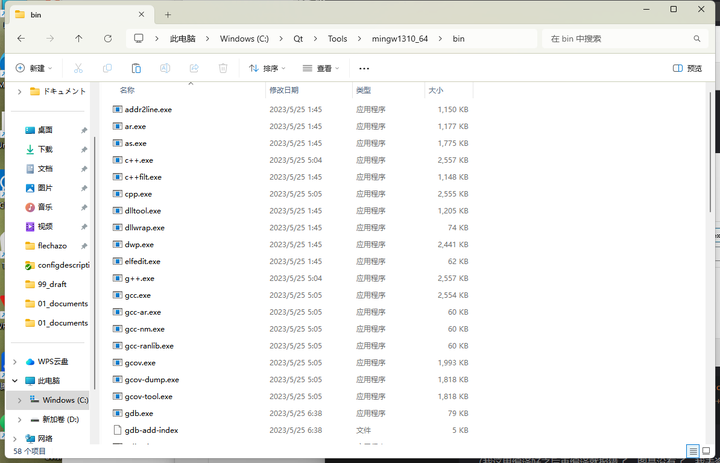This screenshot has width=720, height=463.
Task: Refresh the bin folder view
Action: (107, 39)
